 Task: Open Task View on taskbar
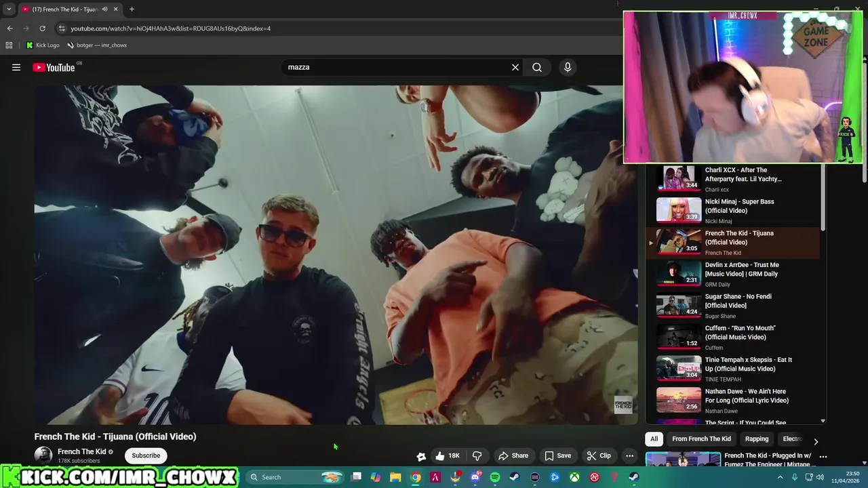356,477
